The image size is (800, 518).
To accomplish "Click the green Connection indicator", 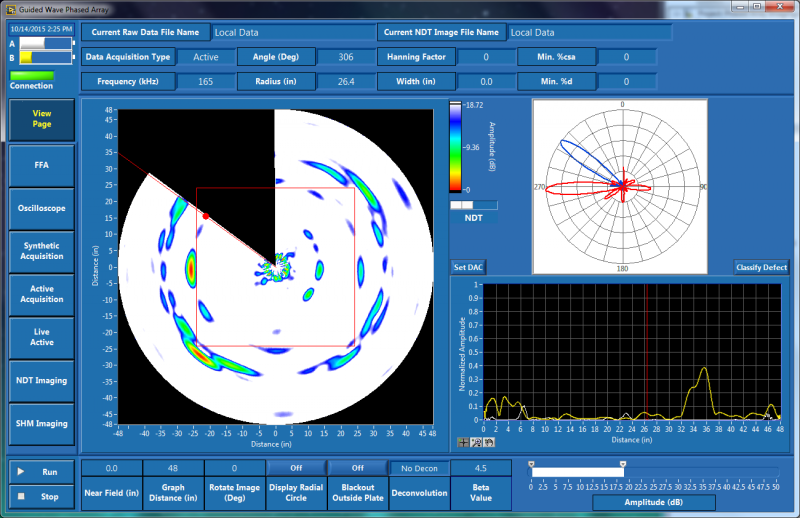I will (x=32, y=75).
